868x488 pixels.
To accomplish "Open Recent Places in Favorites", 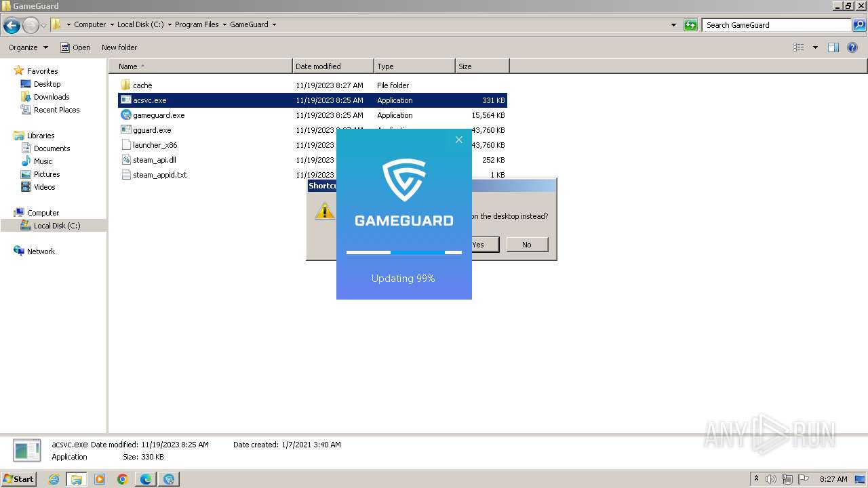I will (56, 110).
